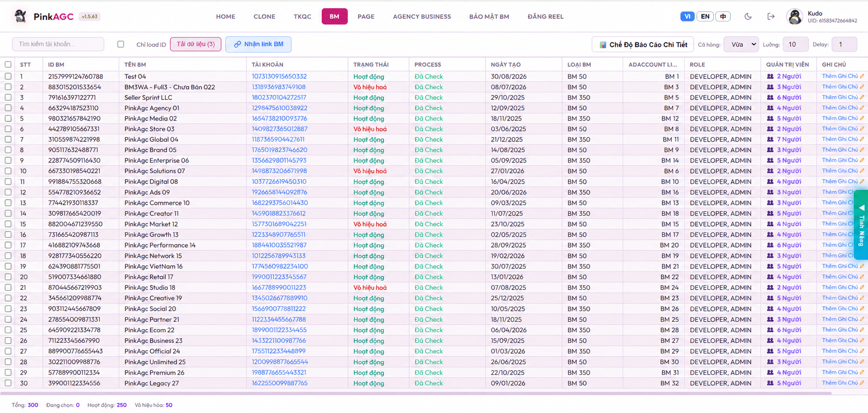
Task: Go to AGENCY BUSINESS tab
Action: click(422, 16)
